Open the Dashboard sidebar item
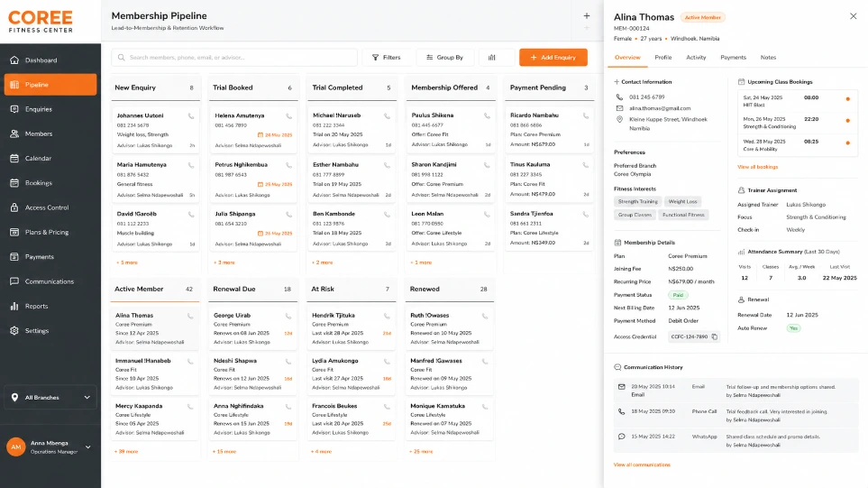Image resolution: width=868 pixels, height=488 pixels. (50, 60)
